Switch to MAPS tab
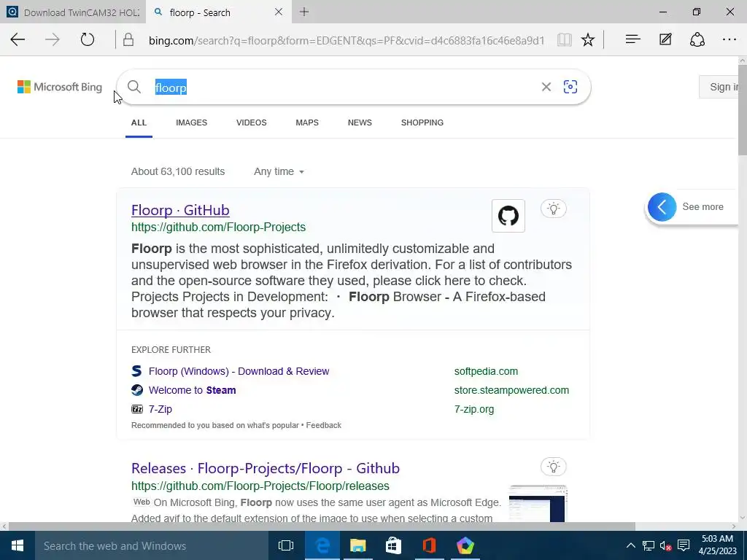Screen dimensions: 747x560 tap(307, 122)
